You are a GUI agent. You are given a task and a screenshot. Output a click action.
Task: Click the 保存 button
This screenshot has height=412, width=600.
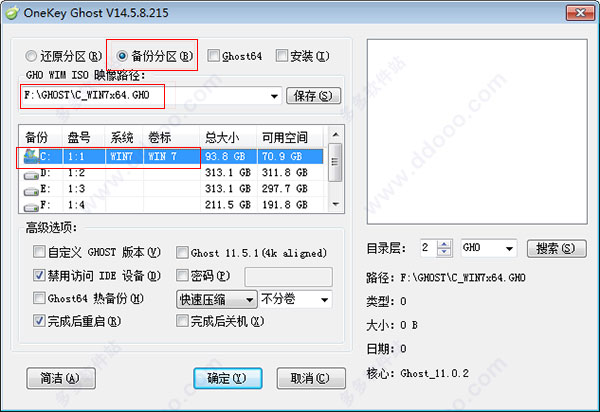[313, 96]
